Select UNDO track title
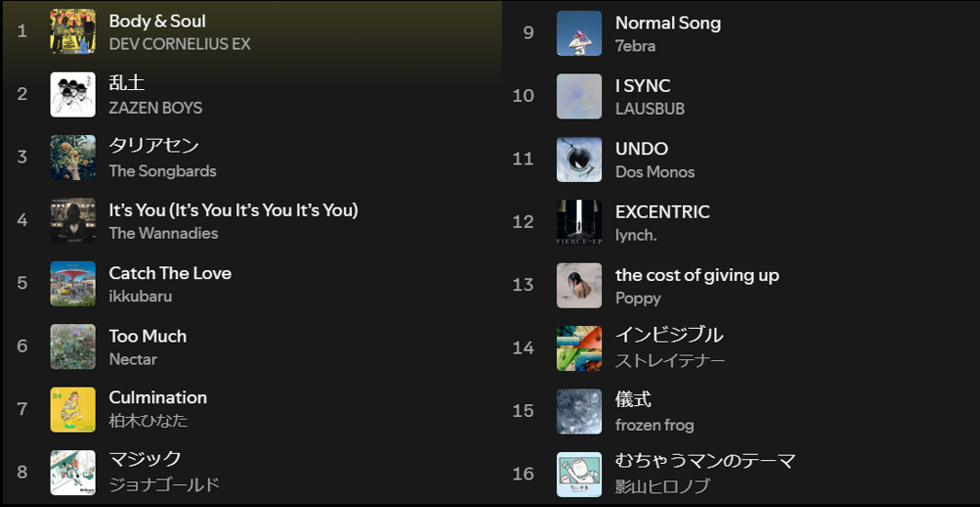Viewport: 980px width, 507px height. point(642,149)
